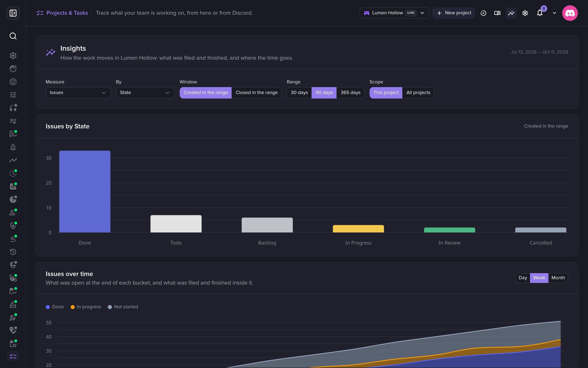Click the Discord avatar in top right

click(570, 13)
